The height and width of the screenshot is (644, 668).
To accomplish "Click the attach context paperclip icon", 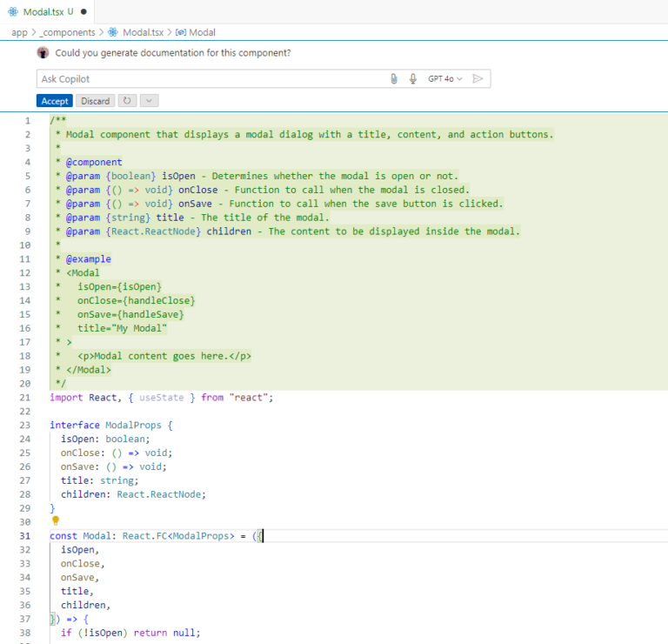I will click(393, 79).
